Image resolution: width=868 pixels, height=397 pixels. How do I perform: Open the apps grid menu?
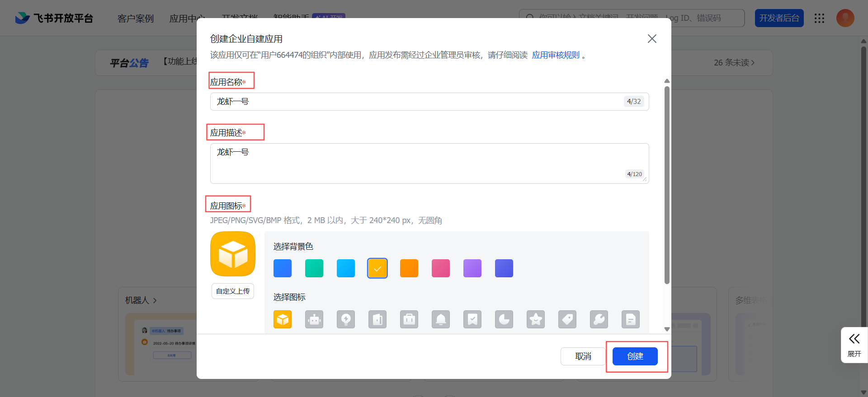pos(819,18)
